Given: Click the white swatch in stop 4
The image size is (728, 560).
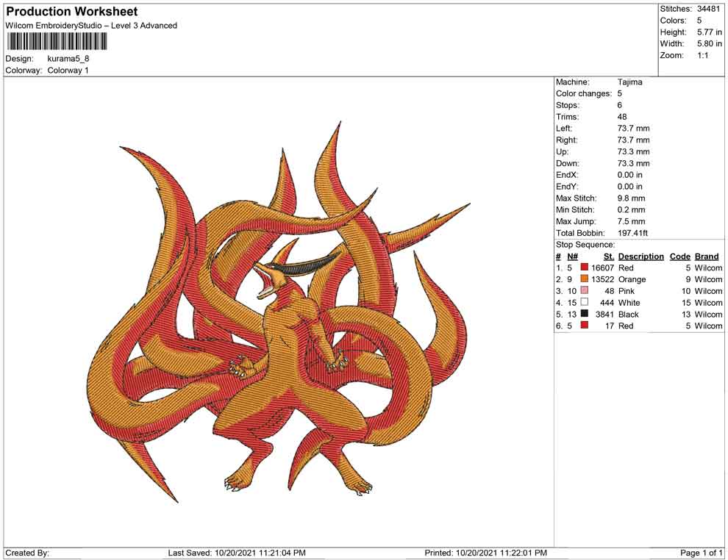Looking at the screenshot, I should pyautogui.click(x=585, y=302).
